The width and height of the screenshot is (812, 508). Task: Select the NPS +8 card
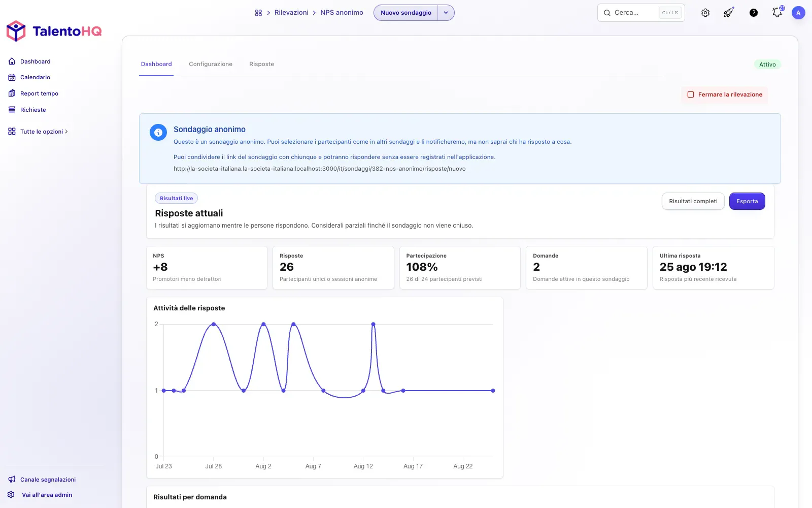point(207,268)
